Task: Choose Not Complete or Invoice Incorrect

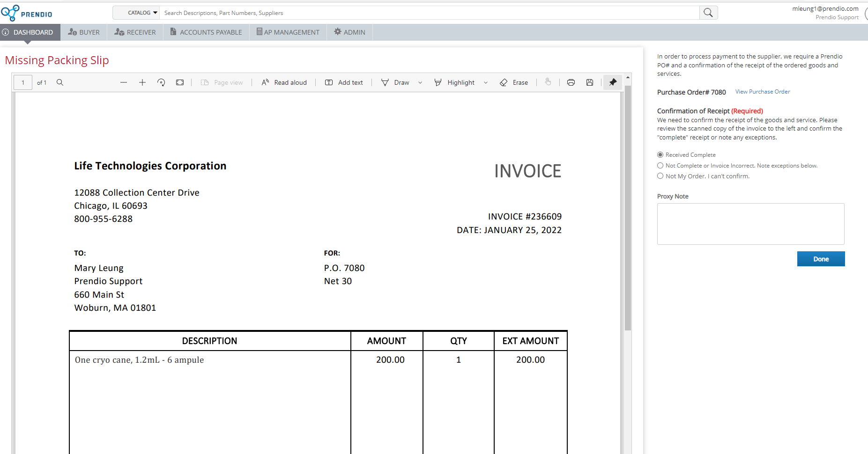Action: tap(660, 165)
